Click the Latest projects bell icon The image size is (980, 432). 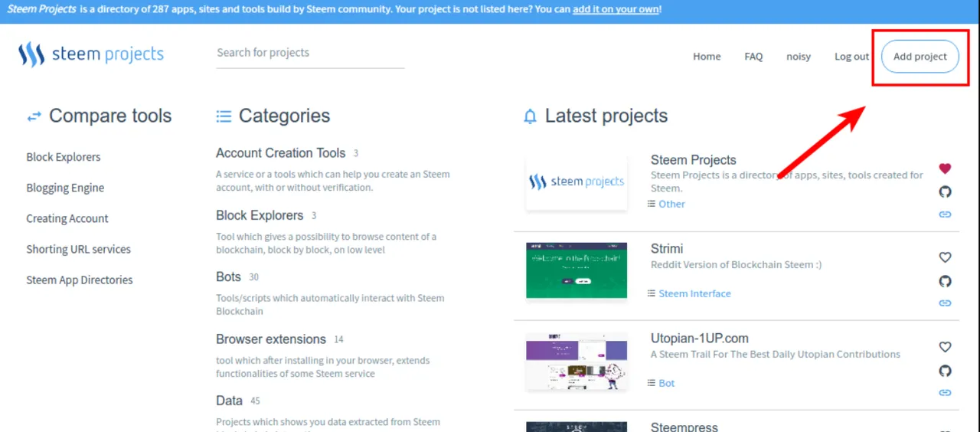pos(530,116)
